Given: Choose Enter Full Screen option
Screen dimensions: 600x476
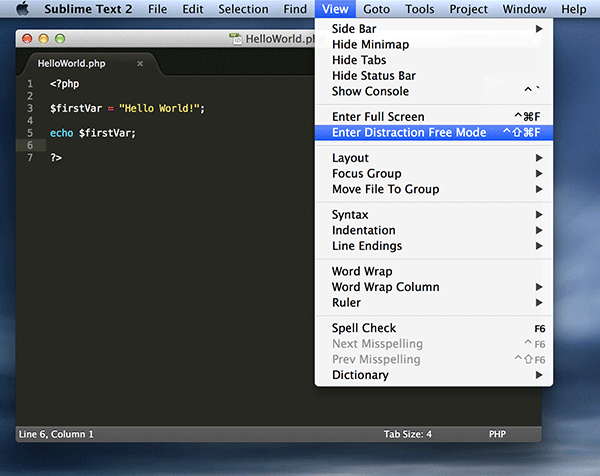Looking at the screenshot, I should click(x=377, y=117).
